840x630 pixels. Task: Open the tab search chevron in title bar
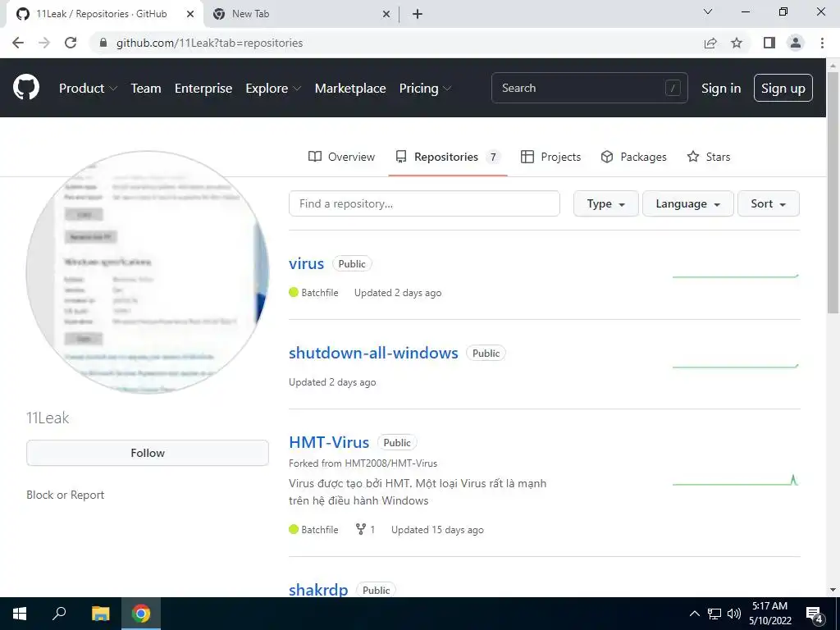(x=708, y=11)
